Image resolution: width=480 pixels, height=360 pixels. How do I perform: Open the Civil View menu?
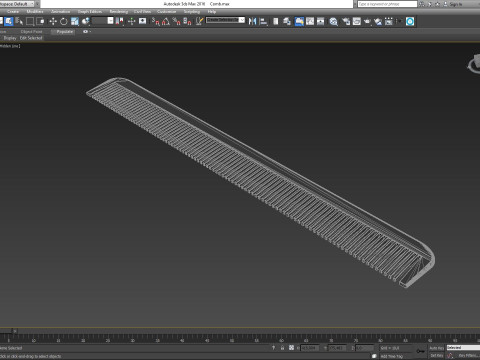click(142, 12)
